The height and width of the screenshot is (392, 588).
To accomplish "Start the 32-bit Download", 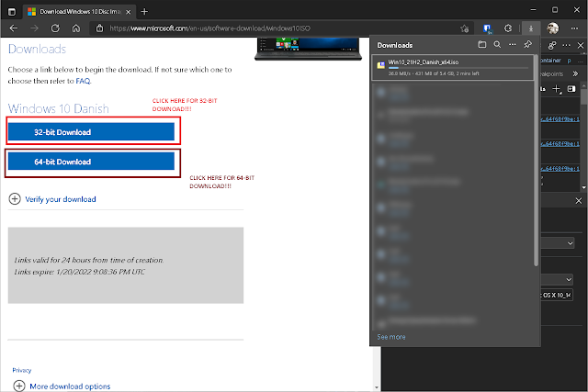I will point(91,132).
